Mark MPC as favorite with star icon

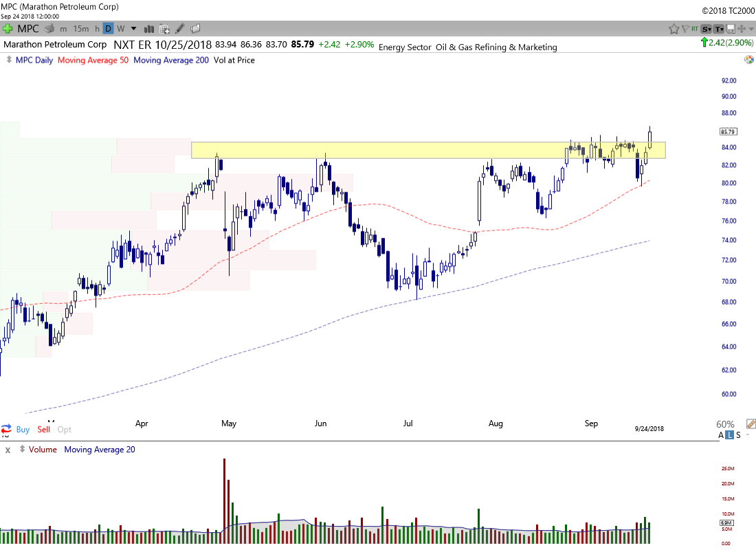pyautogui.click(x=674, y=30)
